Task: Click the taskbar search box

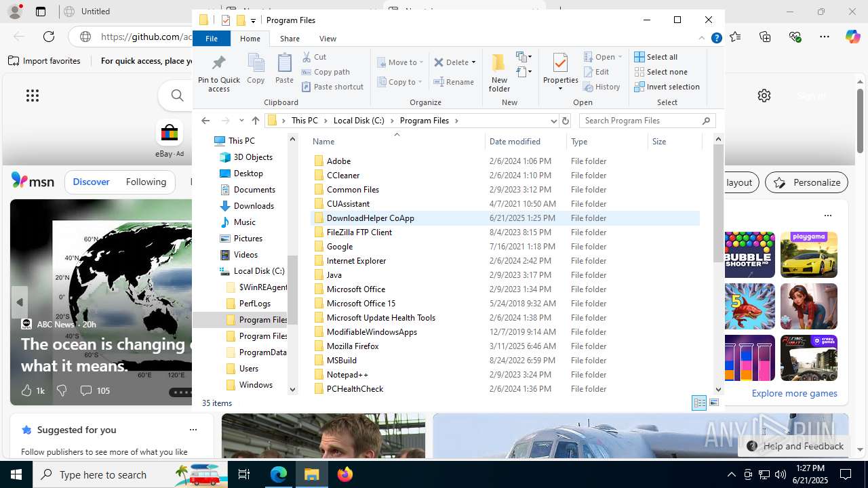Action: click(x=130, y=474)
